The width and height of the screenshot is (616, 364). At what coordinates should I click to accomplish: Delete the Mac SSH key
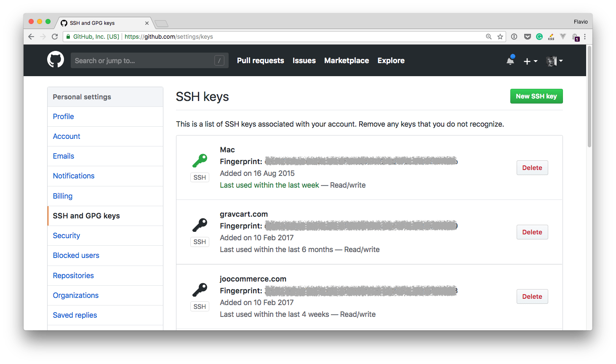point(532,168)
